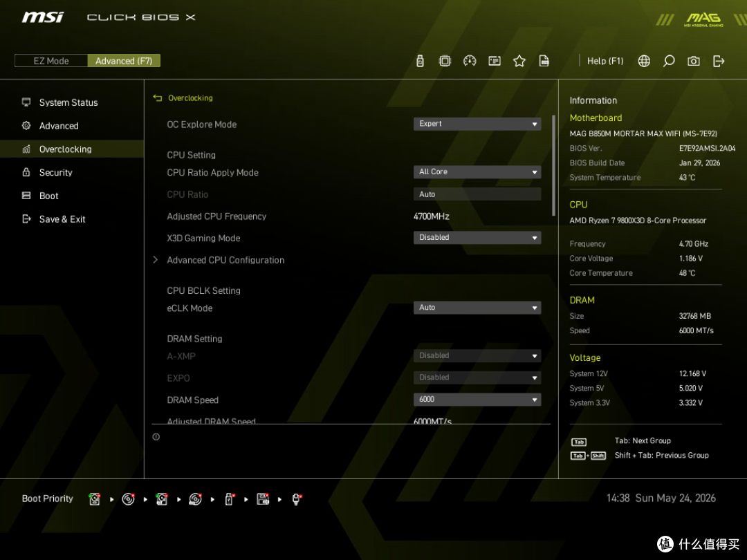Click the settings list vertical scrollbar
This screenshot has height=560, width=747.
coord(553,165)
